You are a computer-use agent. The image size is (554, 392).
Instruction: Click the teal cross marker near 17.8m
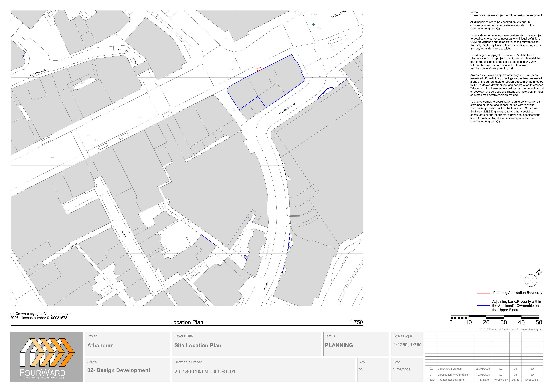click(313, 24)
